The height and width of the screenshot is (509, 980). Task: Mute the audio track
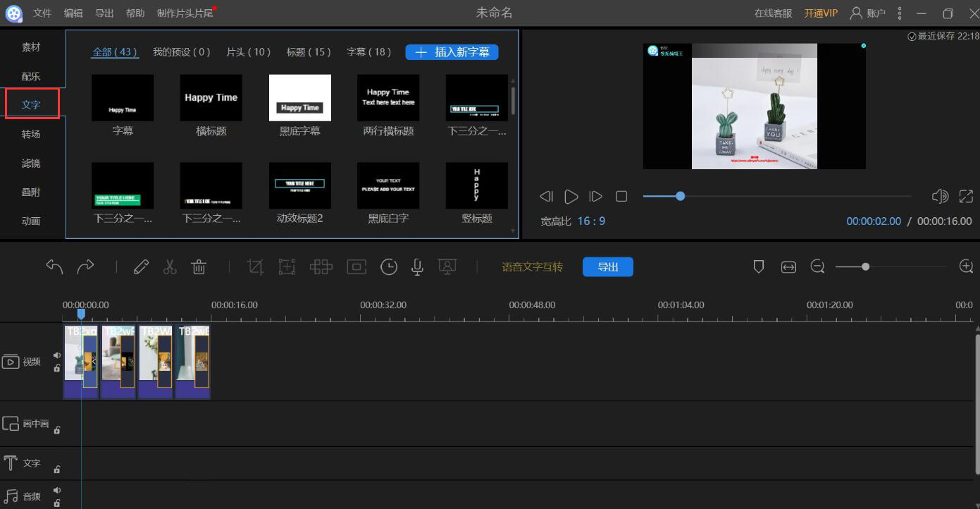point(57,491)
